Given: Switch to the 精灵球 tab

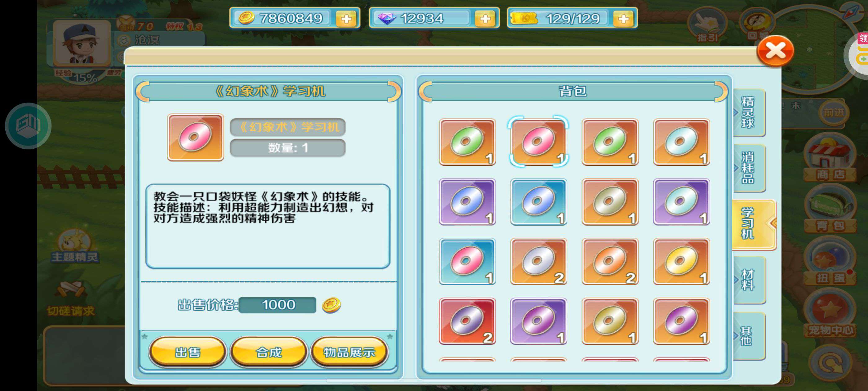Looking at the screenshot, I should coord(749,112).
